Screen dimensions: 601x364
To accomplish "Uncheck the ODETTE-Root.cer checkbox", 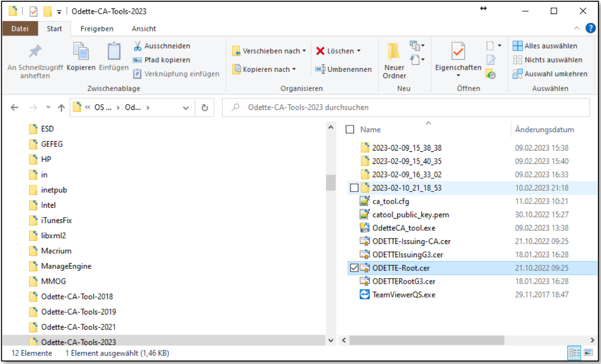I will tap(354, 268).
